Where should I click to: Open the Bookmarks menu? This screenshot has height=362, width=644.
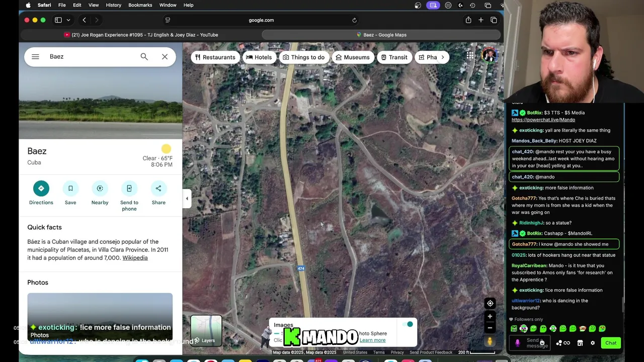click(140, 5)
